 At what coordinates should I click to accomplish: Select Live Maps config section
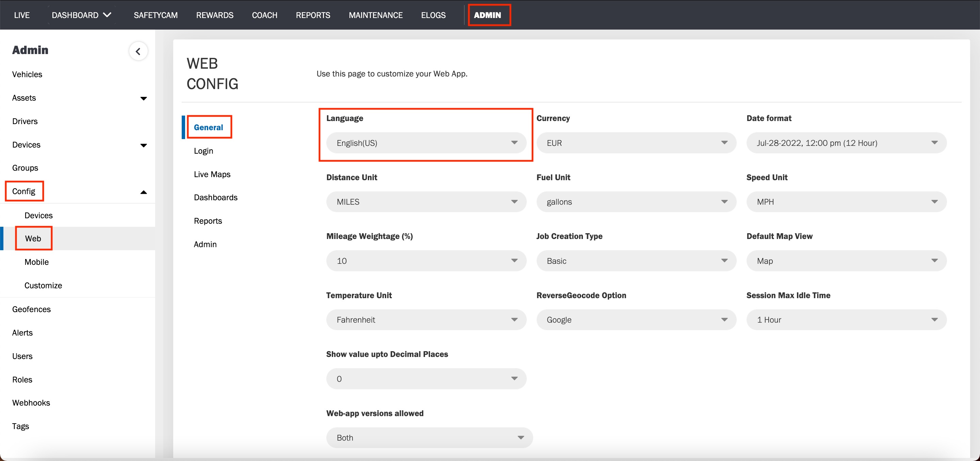[x=212, y=174]
